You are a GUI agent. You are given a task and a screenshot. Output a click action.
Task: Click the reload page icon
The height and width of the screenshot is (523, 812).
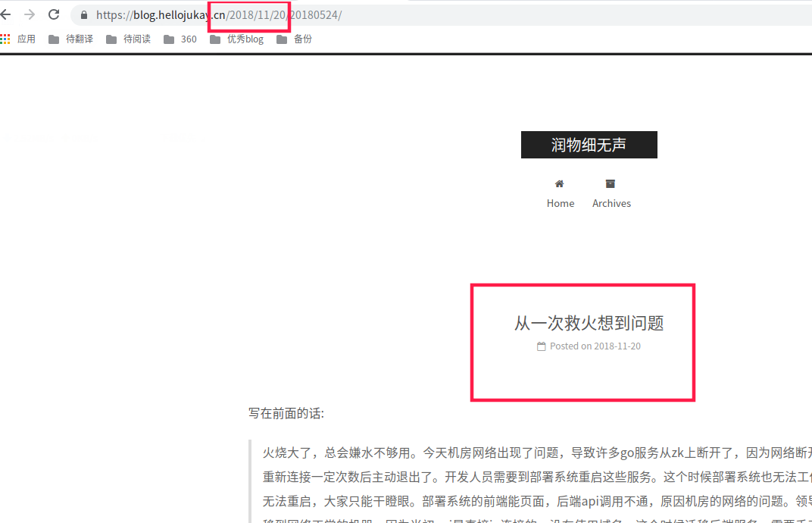[52, 14]
